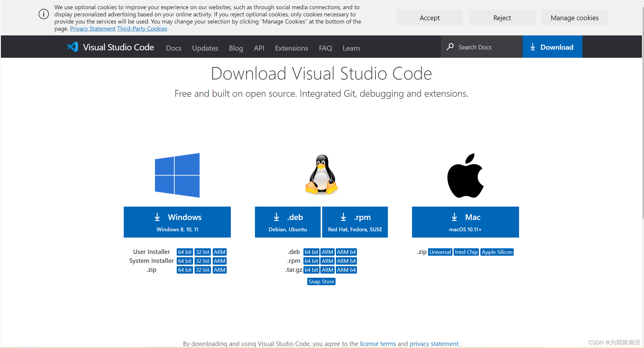Open the Snap Store link
The height and width of the screenshot is (348, 644).
click(321, 281)
